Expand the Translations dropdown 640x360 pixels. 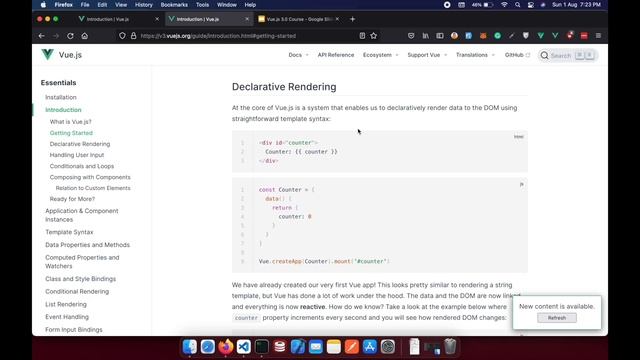(x=475, y=55)
